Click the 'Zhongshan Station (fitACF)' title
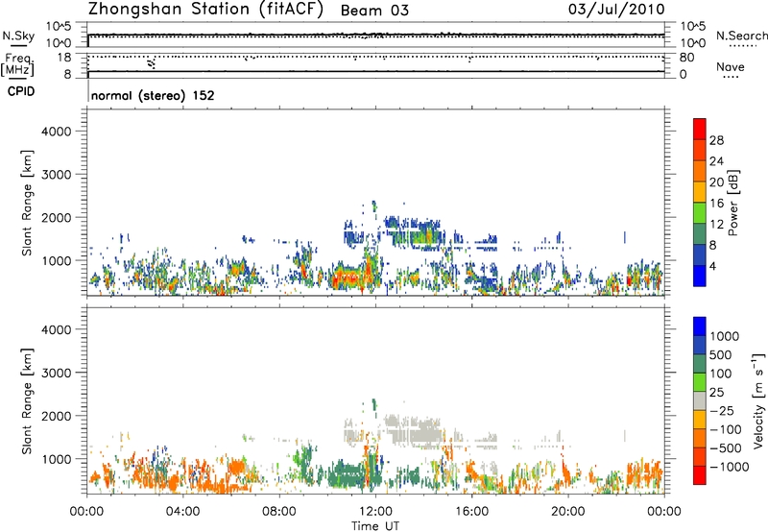768x532 pixels. 205,10
